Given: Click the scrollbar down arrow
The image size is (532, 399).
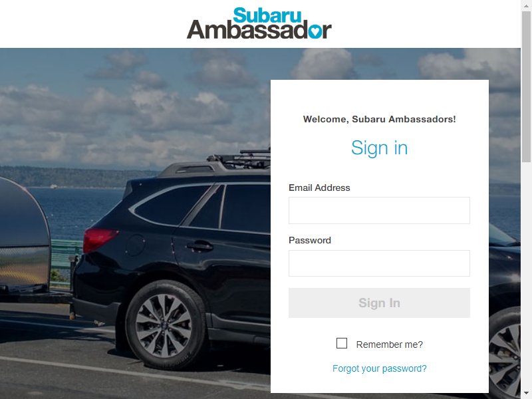Looking at the screenshot, I should [527, 394].
